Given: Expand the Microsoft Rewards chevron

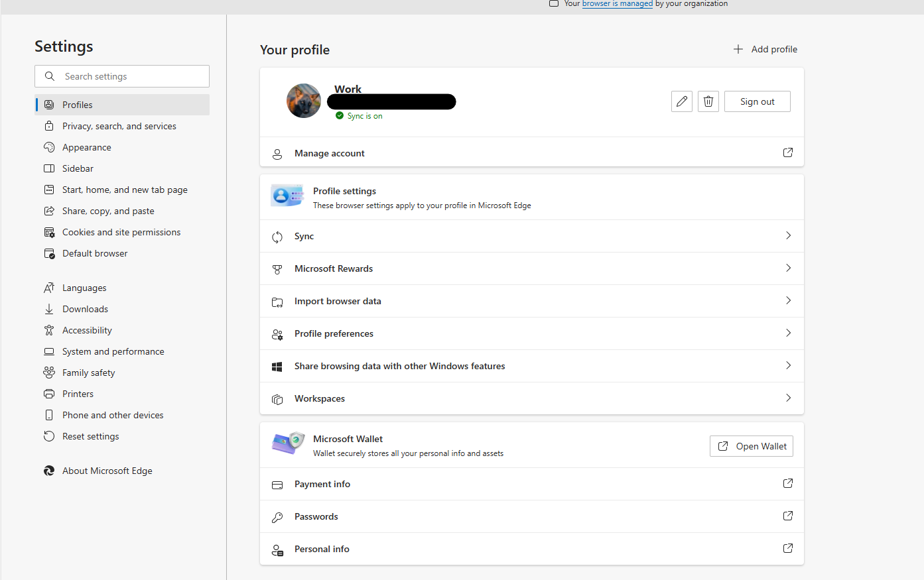Looking at the screenshot, I should tap(788, 268).
